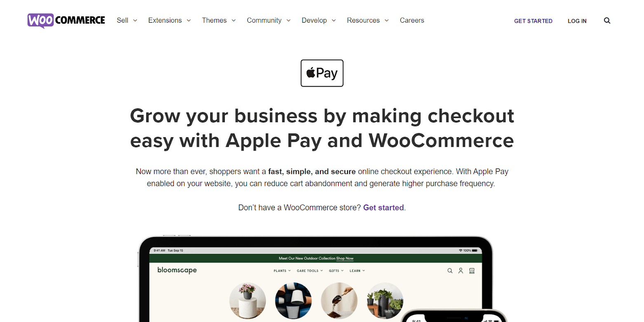Click the LOG IN link
This screenshot has width=644, height=322.
(577, 21)
